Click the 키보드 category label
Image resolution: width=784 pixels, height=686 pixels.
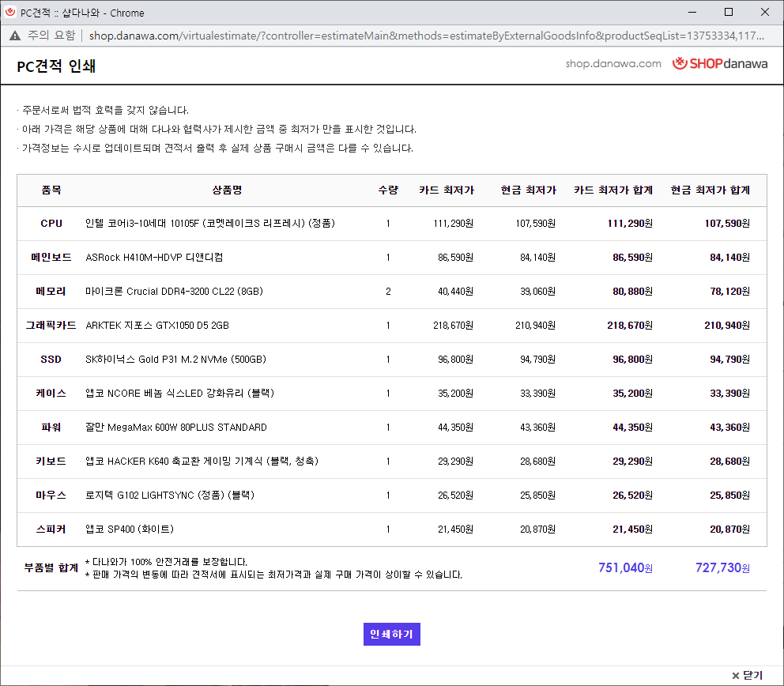(x=51, y=462)
